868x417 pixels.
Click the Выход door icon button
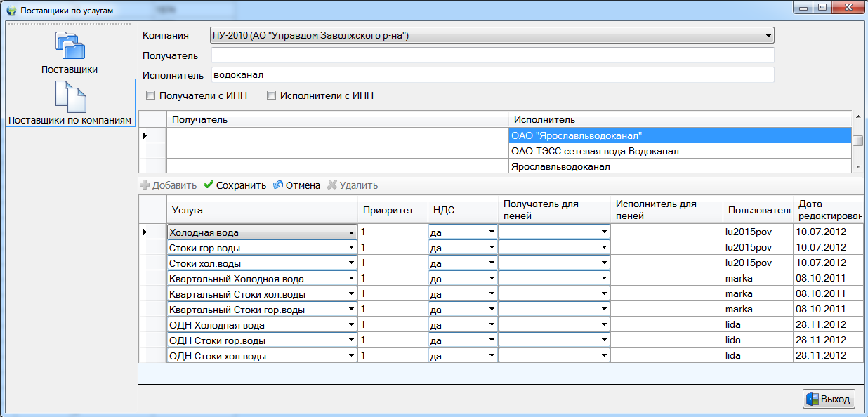[x=813, y=399]
